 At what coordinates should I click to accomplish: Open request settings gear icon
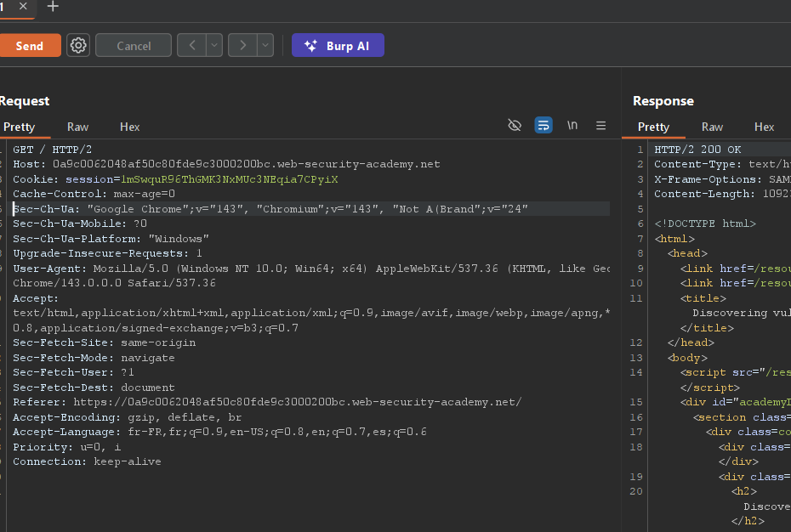(79, 46)
